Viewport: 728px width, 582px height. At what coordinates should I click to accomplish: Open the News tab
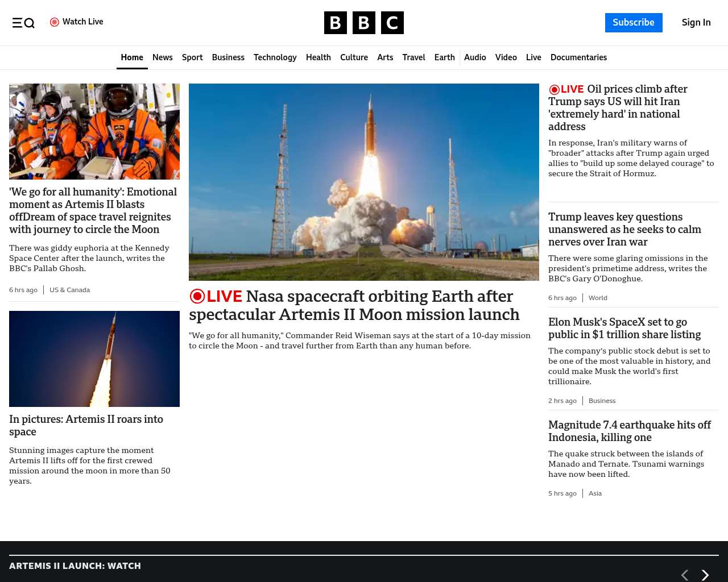[x=162, y=57]
